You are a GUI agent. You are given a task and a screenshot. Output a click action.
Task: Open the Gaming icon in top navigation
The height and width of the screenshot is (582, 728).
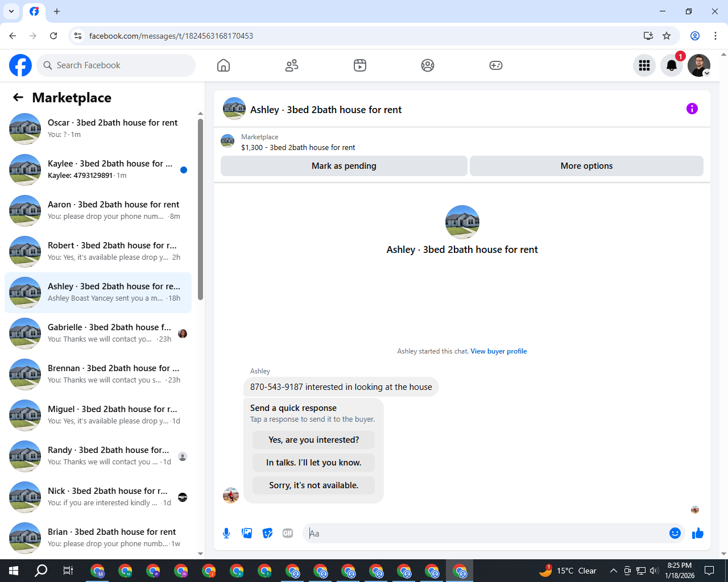point(496,65)
